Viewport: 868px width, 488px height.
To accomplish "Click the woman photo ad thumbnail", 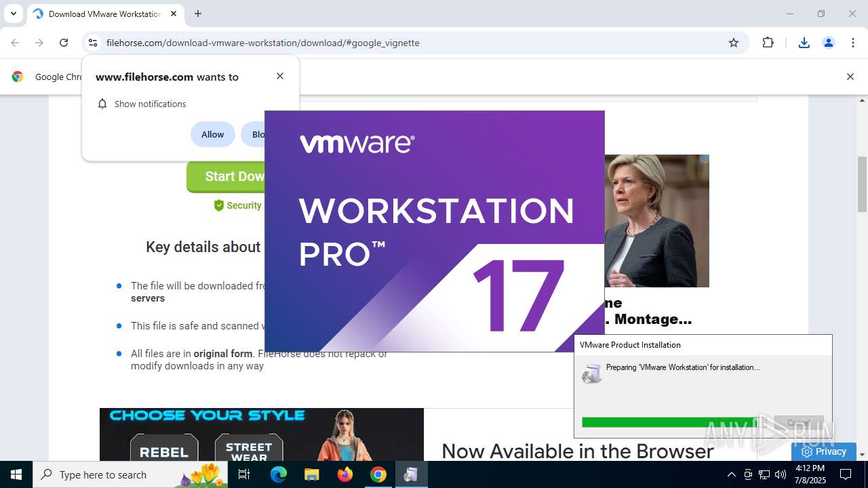I will (656, 221).
